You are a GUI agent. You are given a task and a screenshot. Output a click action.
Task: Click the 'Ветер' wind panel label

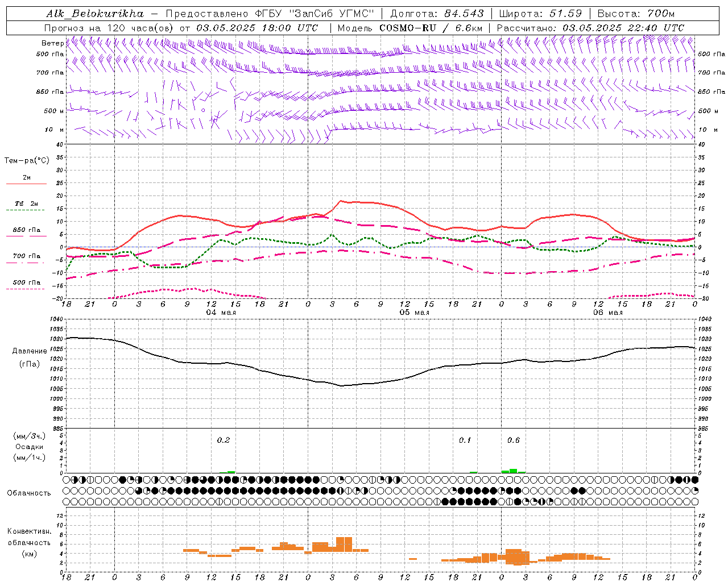coord(52,43)
